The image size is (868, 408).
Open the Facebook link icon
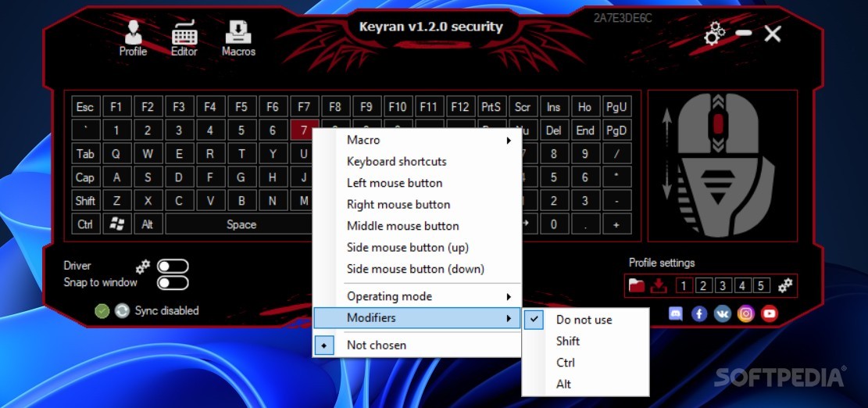(699, 314)
